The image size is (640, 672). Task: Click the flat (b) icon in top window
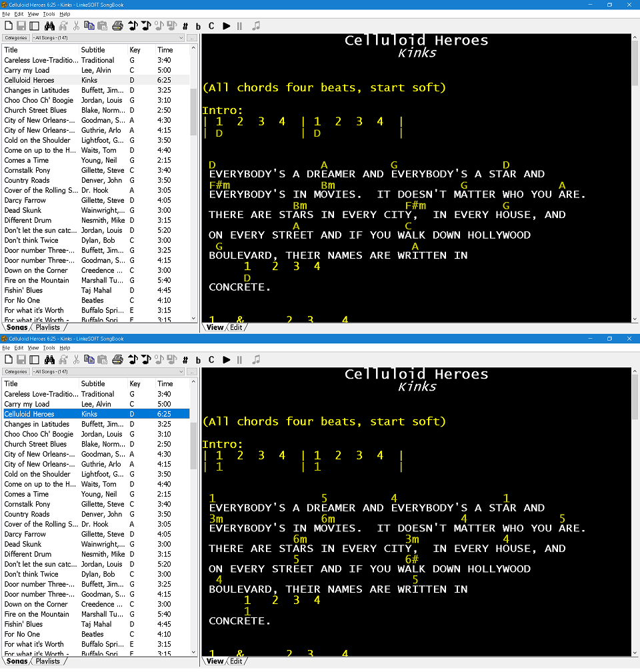click(198, 27)
